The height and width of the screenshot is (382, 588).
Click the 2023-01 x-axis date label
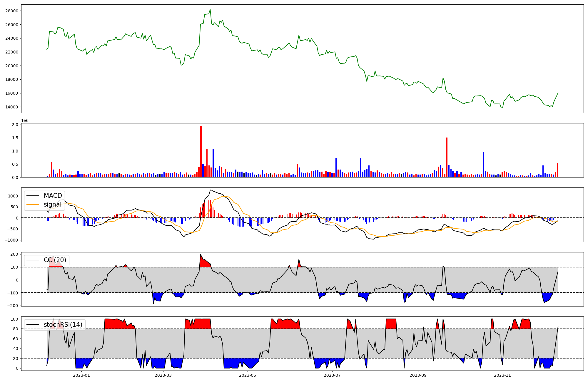point(81,375)
